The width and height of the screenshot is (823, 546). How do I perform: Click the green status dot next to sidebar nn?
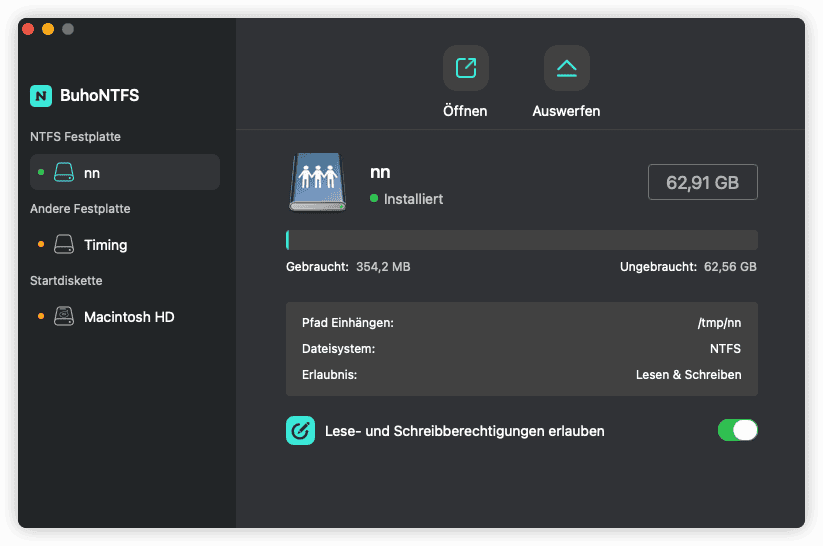click(41, 172)
